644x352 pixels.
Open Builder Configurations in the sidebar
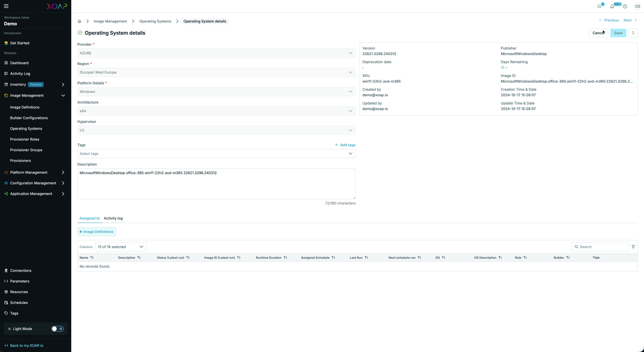pos(29,118)
